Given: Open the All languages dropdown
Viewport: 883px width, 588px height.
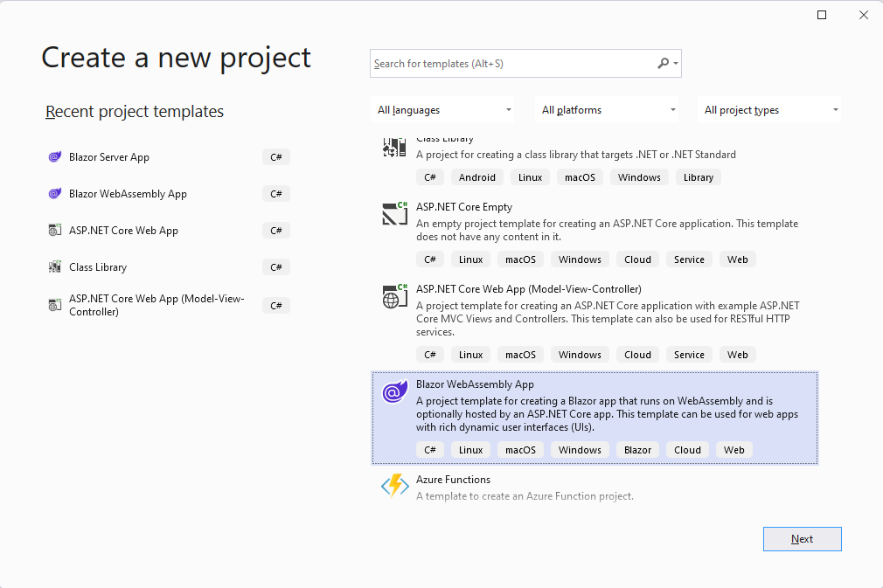Looking at the screenshot, I should tap(444, 110).
